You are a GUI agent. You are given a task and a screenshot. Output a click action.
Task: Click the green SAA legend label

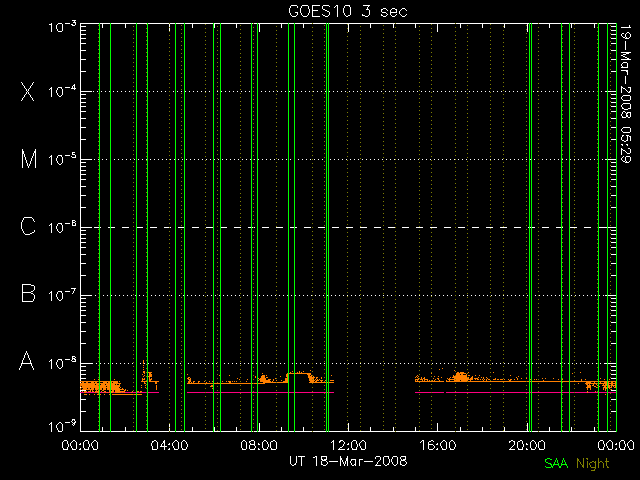(556, 463)
